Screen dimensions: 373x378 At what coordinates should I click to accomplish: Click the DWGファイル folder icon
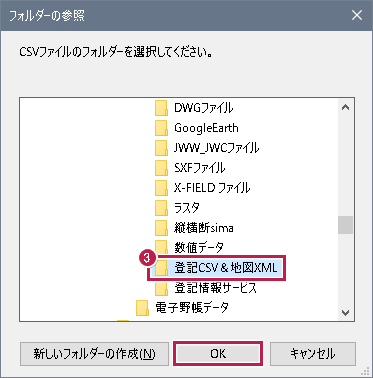coord(161,108)
